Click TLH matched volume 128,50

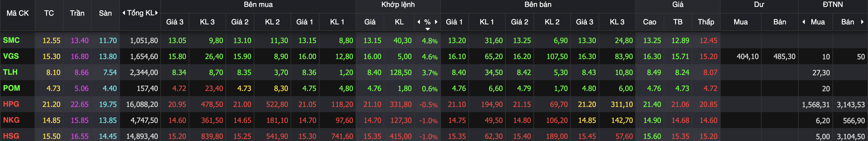401,72
